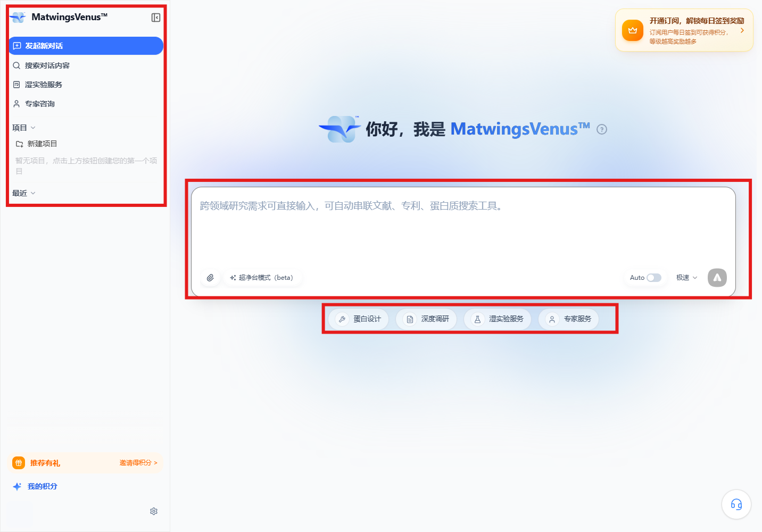Toggle the Auto switch
Image resolution: width=762 pixels, height=532 pixels.
(654, 278)
